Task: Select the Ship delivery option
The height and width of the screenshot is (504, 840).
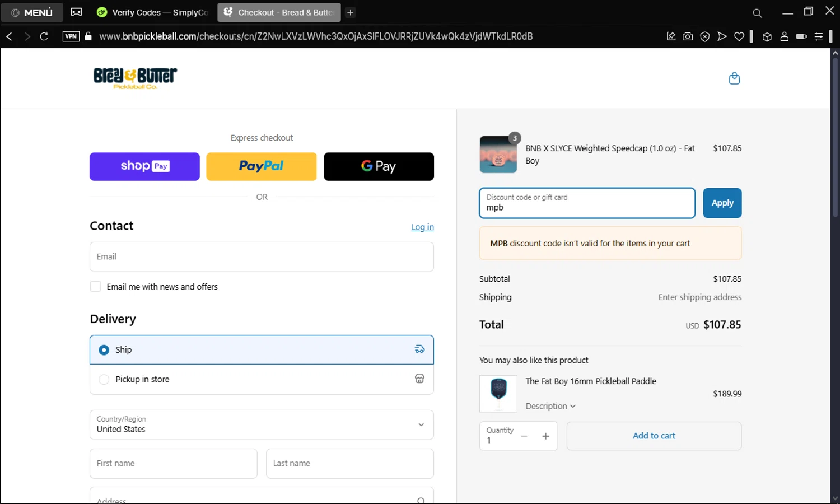Action: tap(262, 349)
